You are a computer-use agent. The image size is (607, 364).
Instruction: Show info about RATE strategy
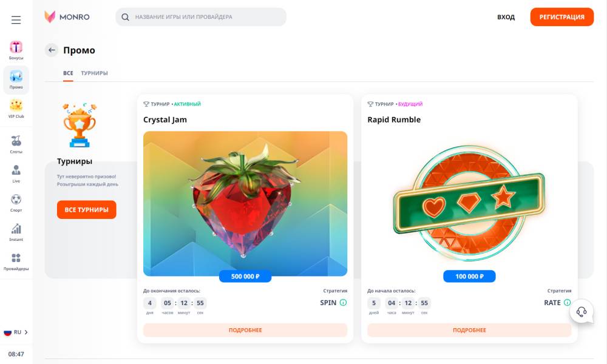pyautogui.click(x=567, y=303)
